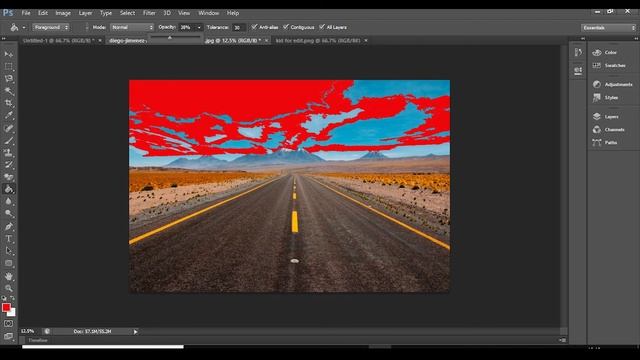Image resolution: width=640 pixels, height=360 pixels.
Task: Expand the toolbox double-arrow
Action: point(4,39)
